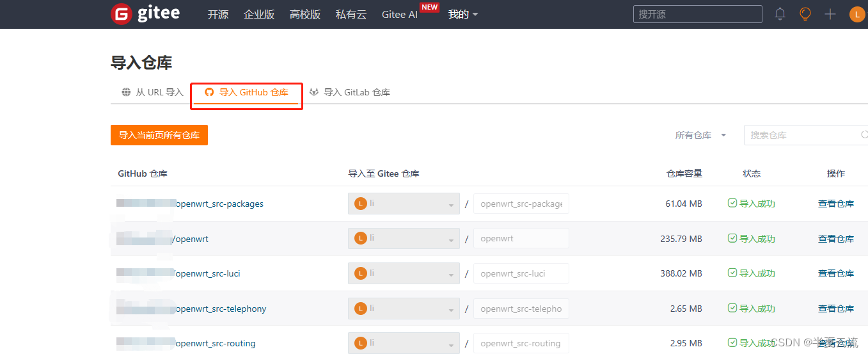Open the plus create-new icon

[830, 14]
